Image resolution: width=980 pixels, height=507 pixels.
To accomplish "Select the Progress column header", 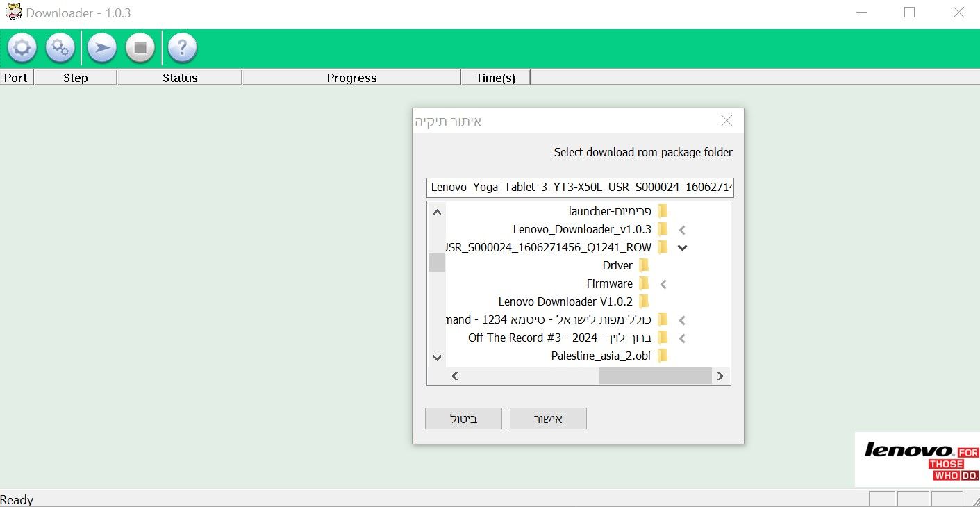I will pyautogui.click(x=351, y=78).
